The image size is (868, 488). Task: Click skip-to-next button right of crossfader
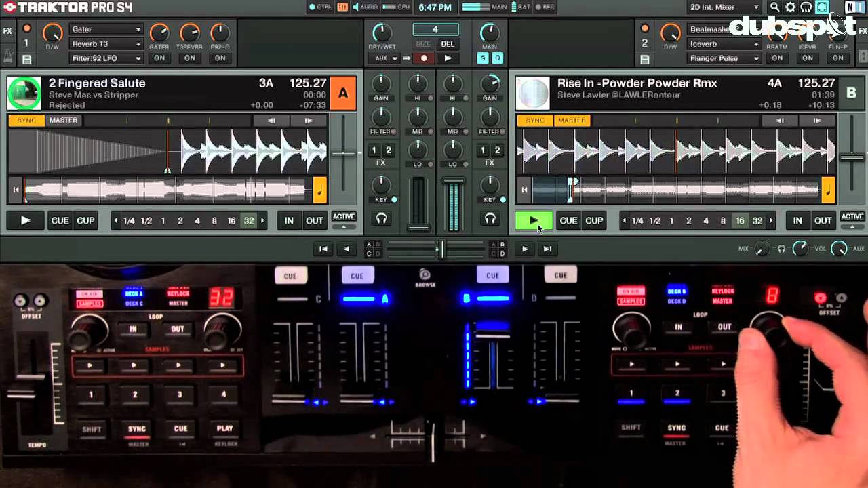coord(547,249)
